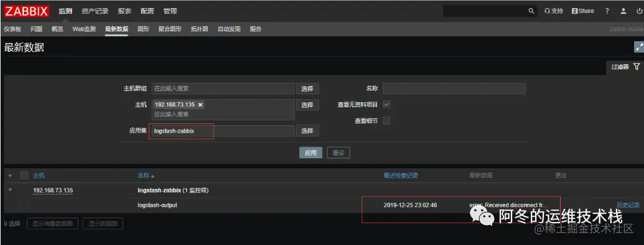Image resolution: width=644 pixels, height=245 pixels.
Task: Collapse all groups with header arrow
Action: click(x=11, y=175)
